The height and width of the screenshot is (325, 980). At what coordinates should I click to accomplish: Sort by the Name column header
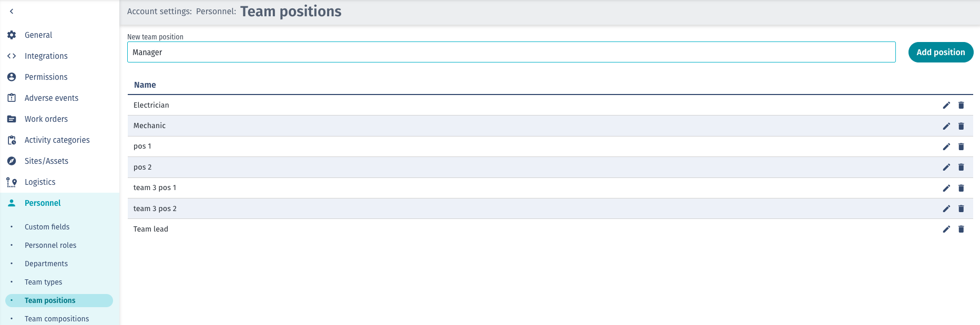pyautogui.click(x=145, y=85)
